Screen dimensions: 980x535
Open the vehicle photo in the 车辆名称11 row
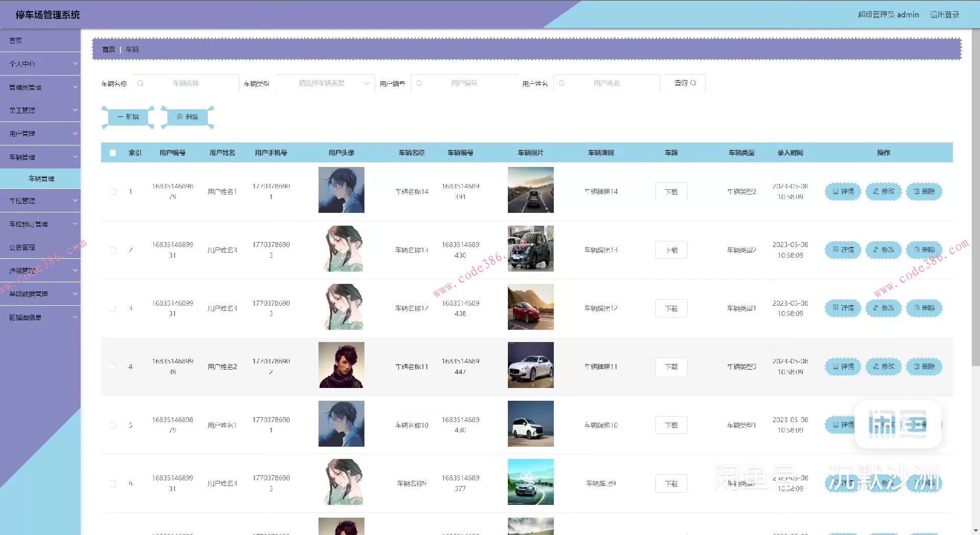pyautogui.click(x=531, y=365)
